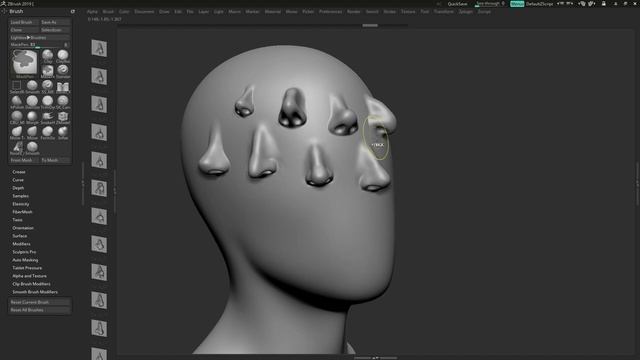Screen dimensions: 640x360
Task: Expand the Tablet Pressure section
Action: [x=27, y=268]
